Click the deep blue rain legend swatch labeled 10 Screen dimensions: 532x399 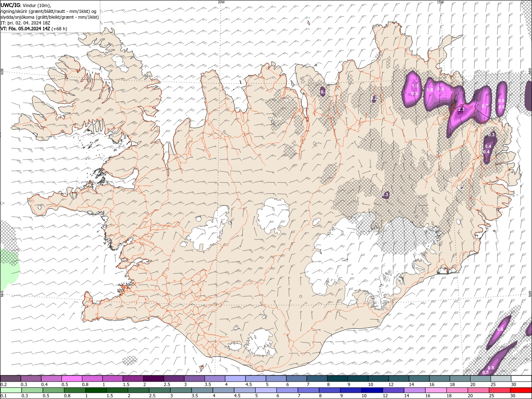(x=372, y=390)
